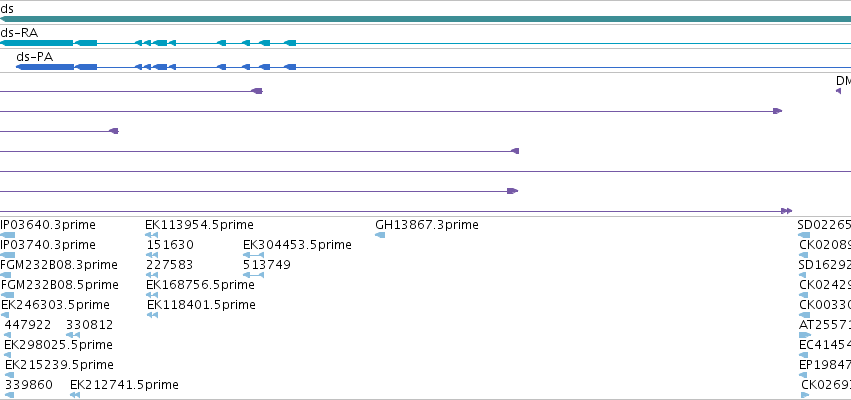Click the ds gene label
Image resolution: width=851 pixels, height=400 pixels.
click(7, 9)
